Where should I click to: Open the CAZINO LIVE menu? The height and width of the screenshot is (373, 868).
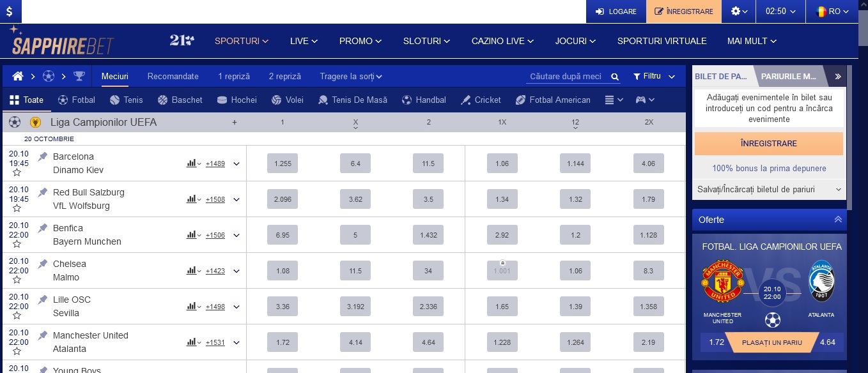point(502,41)
